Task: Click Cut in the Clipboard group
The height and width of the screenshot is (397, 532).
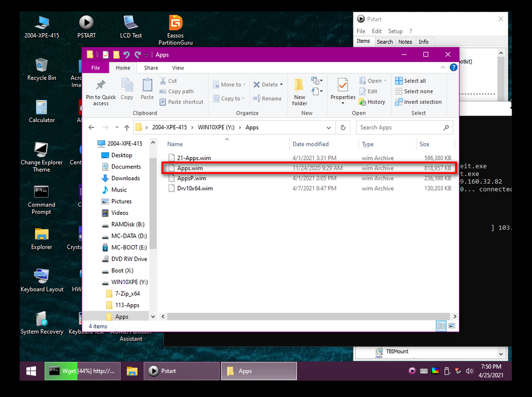Action: pos(169,81)
